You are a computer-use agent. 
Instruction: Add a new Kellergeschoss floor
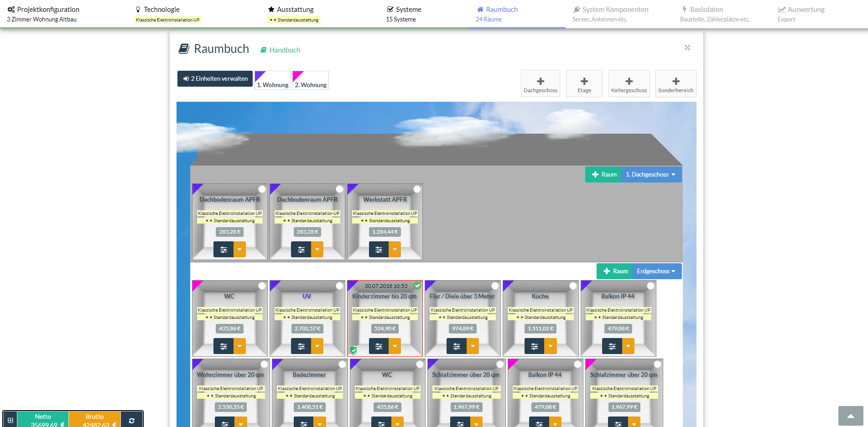(629, 83)
